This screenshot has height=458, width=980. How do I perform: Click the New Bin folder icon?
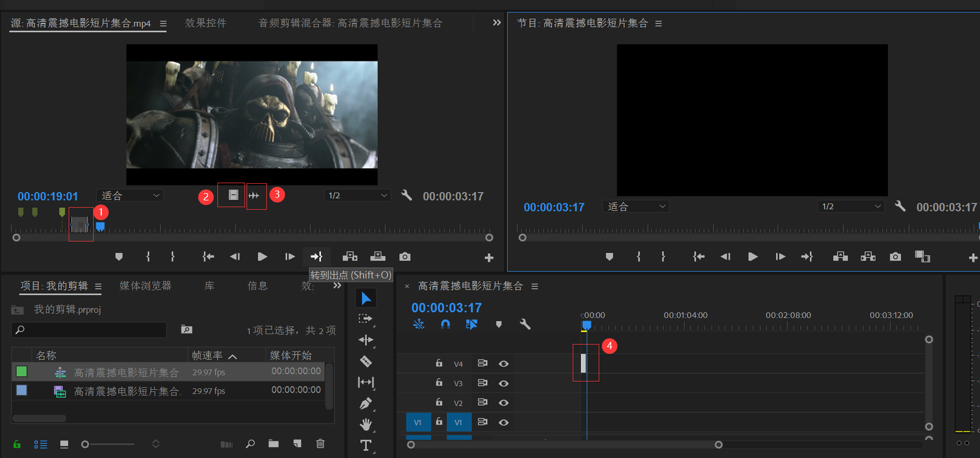pyautogui.click(x=273, y=444)
